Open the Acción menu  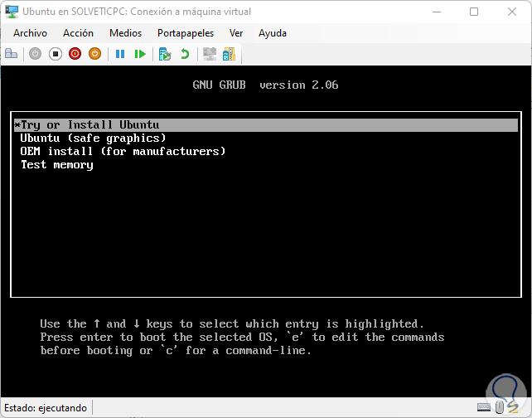click(78, 33)
